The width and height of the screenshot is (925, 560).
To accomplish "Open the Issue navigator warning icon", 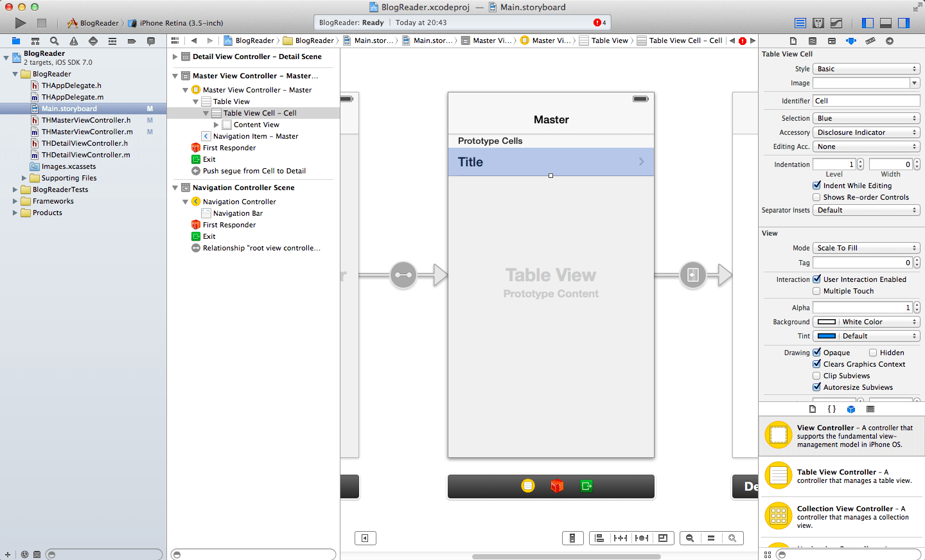I will pos(74,41).
